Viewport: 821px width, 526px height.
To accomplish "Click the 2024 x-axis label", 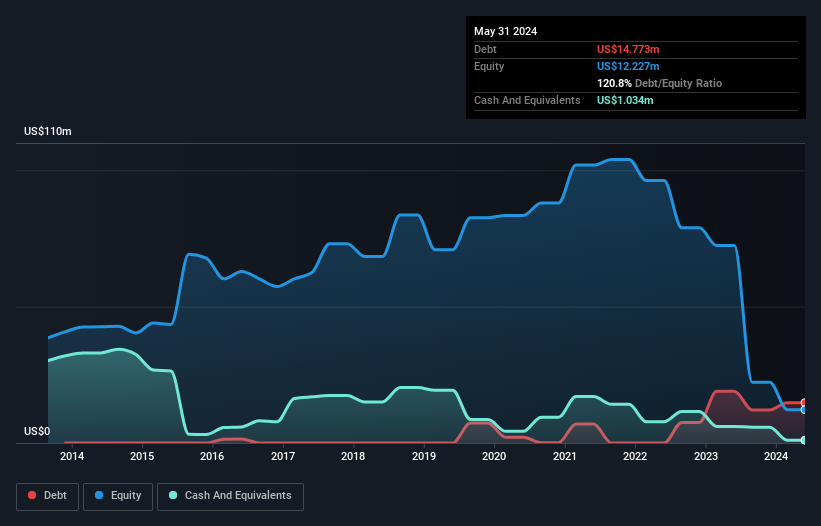I will tap(776, 456).
